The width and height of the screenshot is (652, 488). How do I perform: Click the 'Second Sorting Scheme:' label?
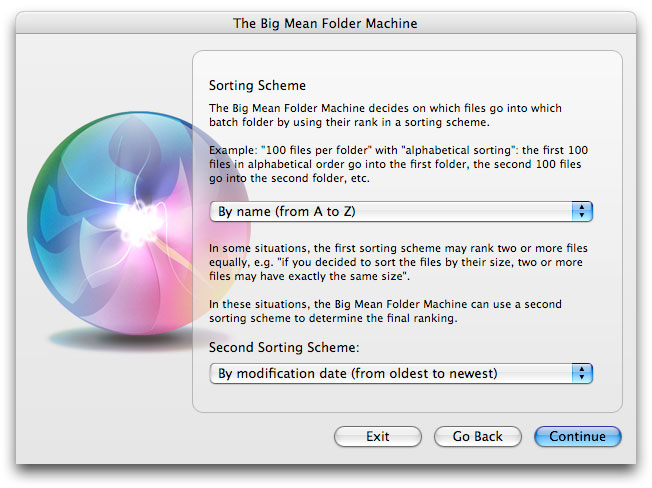pyautogui.click(x=284, y=347)
